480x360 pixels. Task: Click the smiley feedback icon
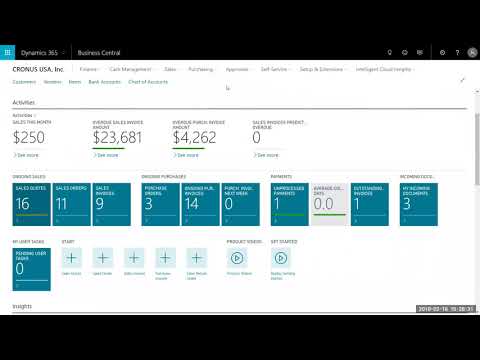click(405, 52)
